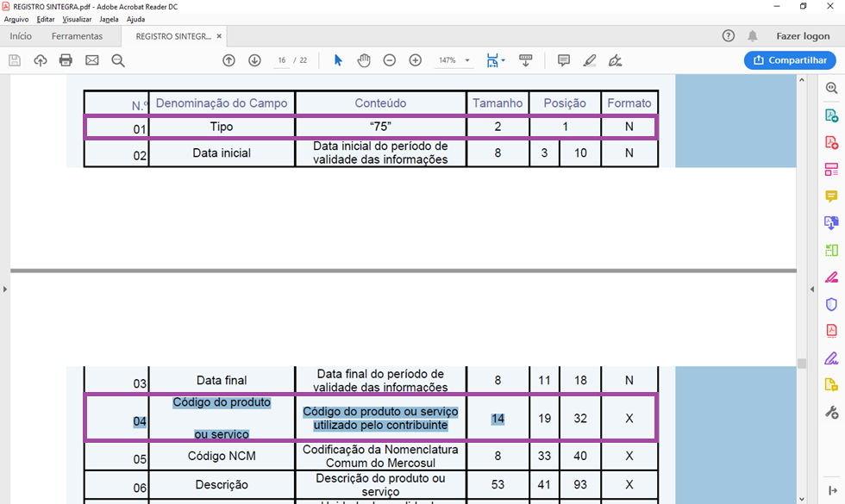Open the find text magnifier icon
Screen dimensions: 845x504
click(118, 60)
